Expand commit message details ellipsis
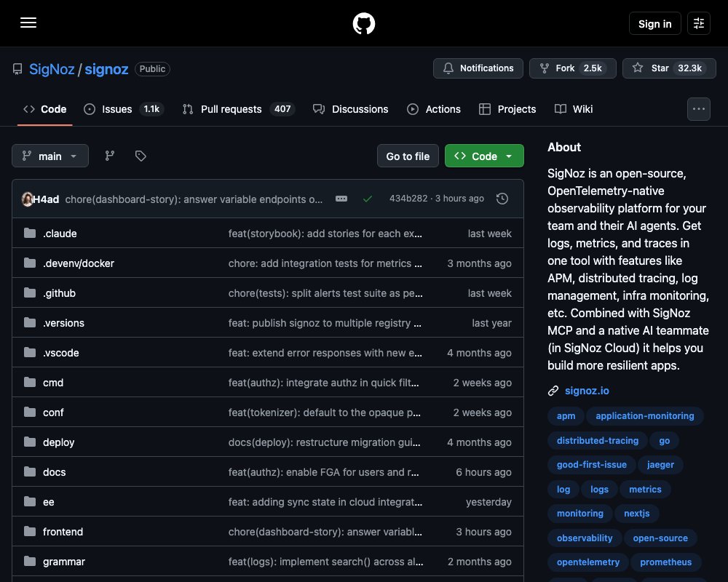The width and height of the screenshot is (728, 582). [x=341, y=199]
